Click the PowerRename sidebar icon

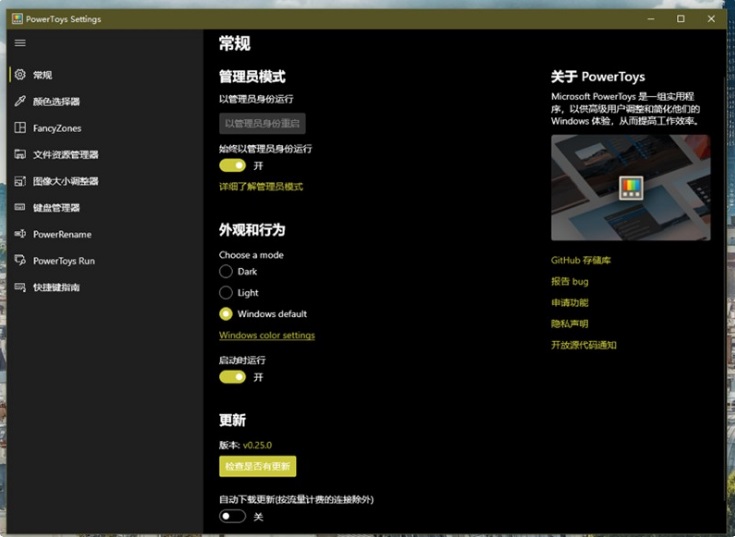[x=20, y=234]
